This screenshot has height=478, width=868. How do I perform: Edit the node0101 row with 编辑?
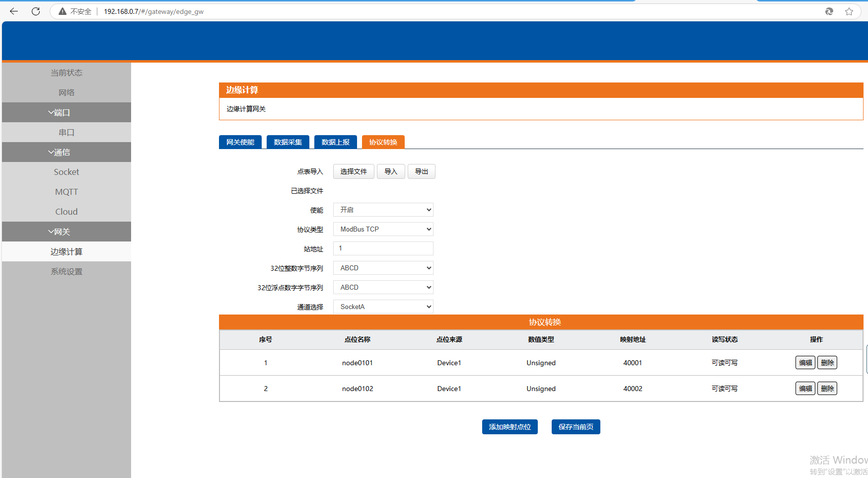pos(805,363)
